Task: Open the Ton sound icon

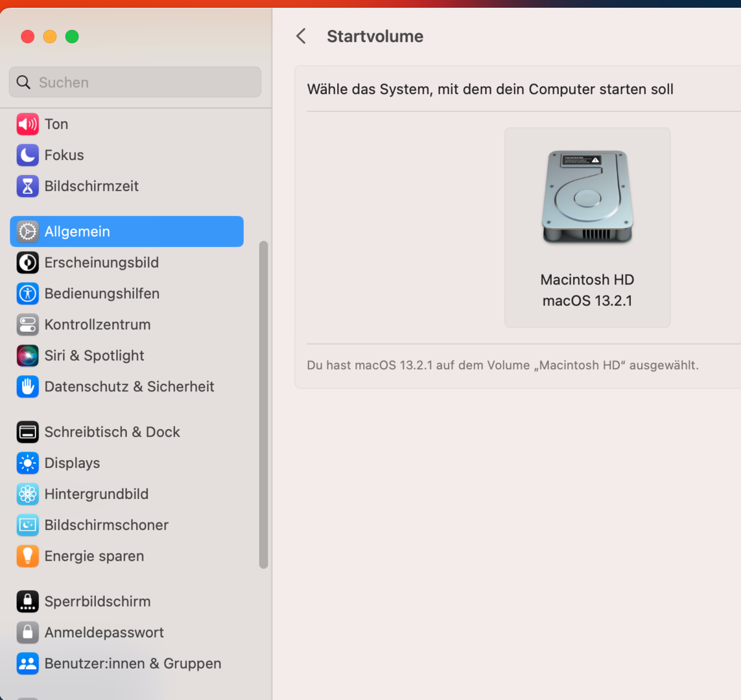Action: (27, 124)
